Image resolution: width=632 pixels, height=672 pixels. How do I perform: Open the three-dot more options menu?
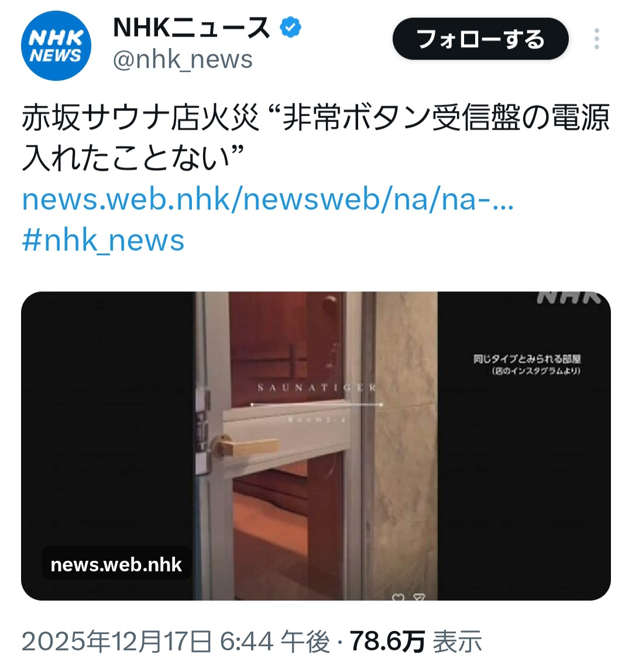pos(597,39)
